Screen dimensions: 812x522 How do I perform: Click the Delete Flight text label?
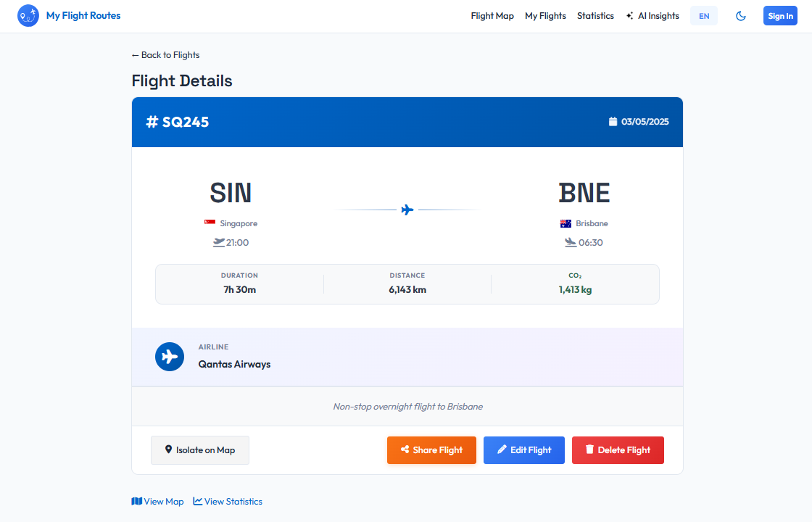[624, 450]
